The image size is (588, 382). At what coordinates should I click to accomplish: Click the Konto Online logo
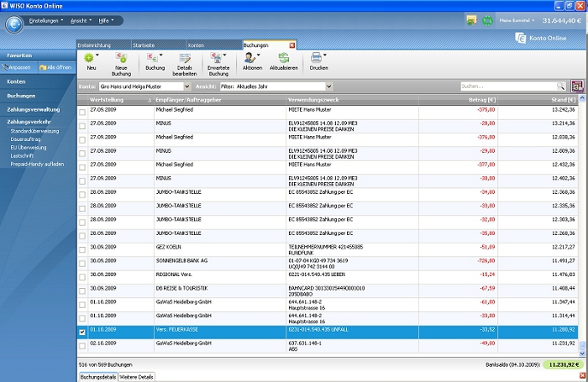pos(541,38)
